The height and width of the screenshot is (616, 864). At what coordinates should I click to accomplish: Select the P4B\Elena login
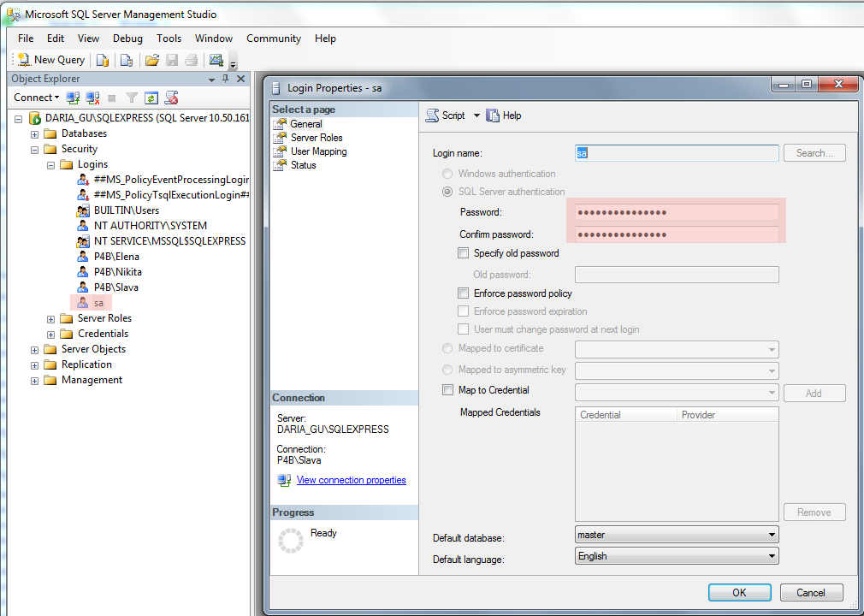click(116, 257)
